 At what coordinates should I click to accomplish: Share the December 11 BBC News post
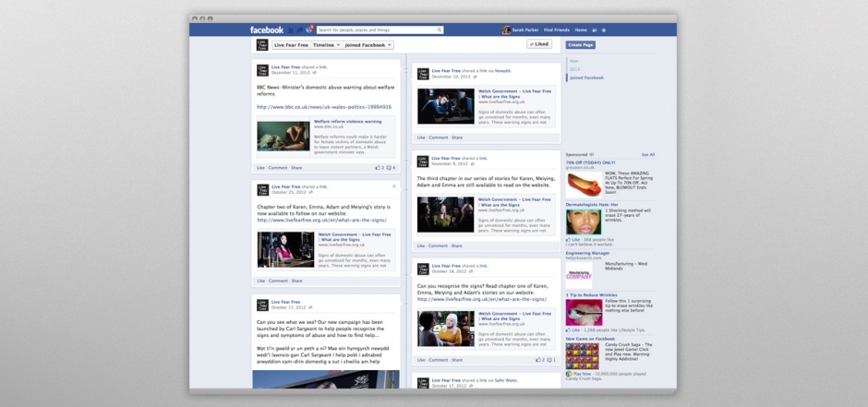(296, 168)
